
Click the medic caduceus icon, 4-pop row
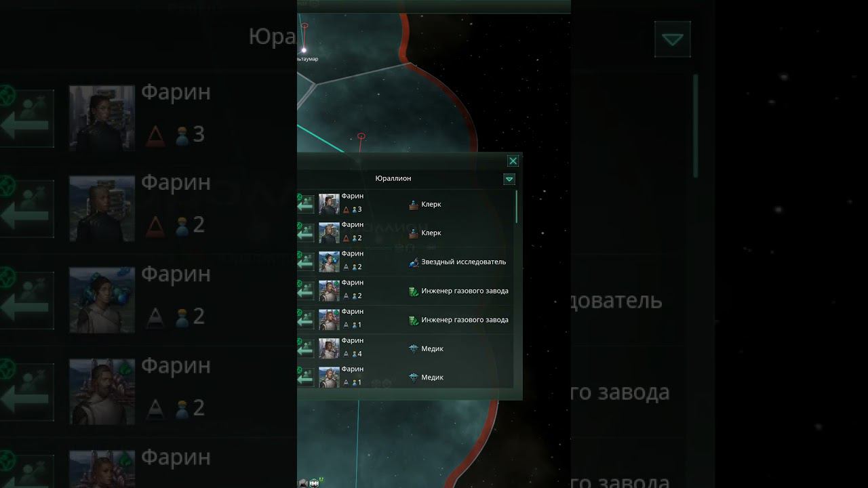(x=414, y=349)
